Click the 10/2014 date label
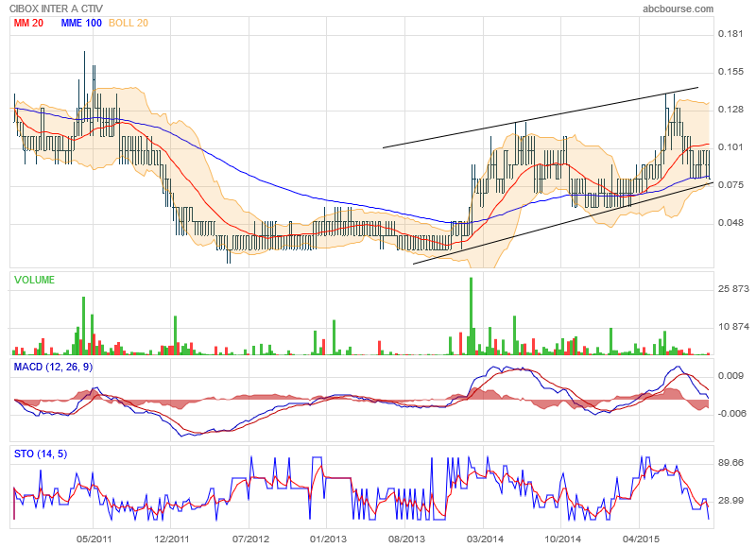The image size is (756, 548). tap(562, 539)
